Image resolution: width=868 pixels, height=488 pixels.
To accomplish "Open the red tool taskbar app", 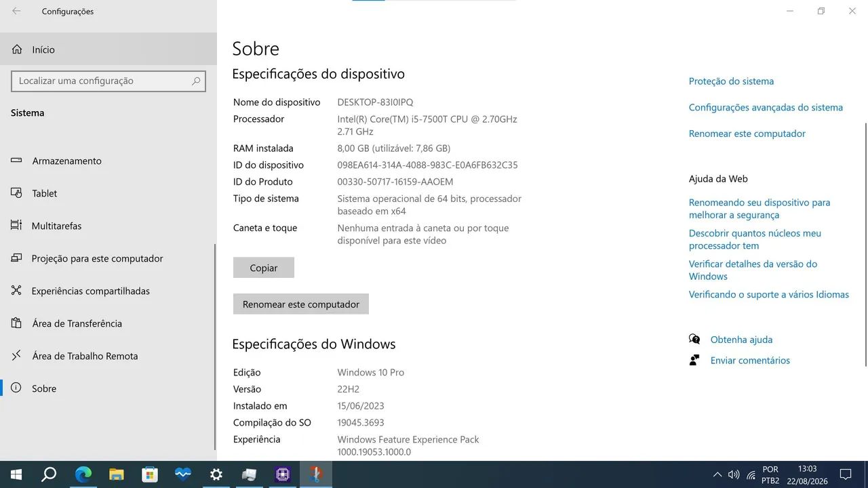I will point(316,474).
